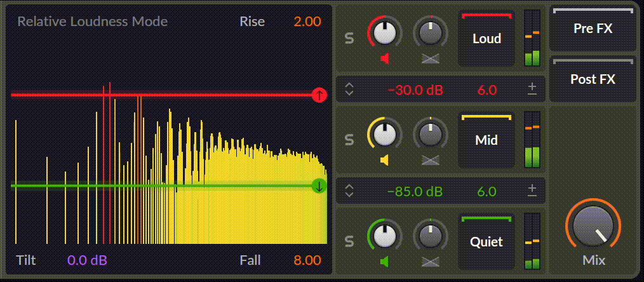Image resolution: width=644 pixels, height=282 pixels.
Task: Click the yellow speaker icon under Mid gain
Action: (x=385, y=161)
